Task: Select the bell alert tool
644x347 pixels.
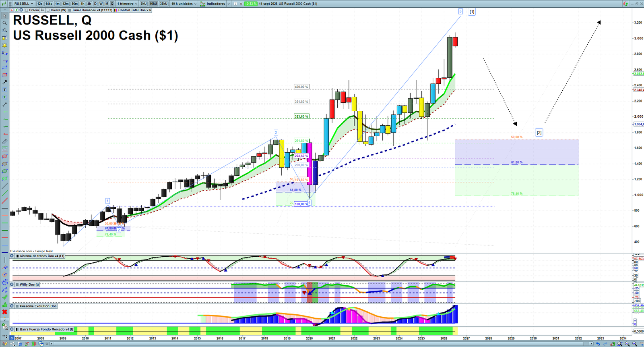Action: 5,46
